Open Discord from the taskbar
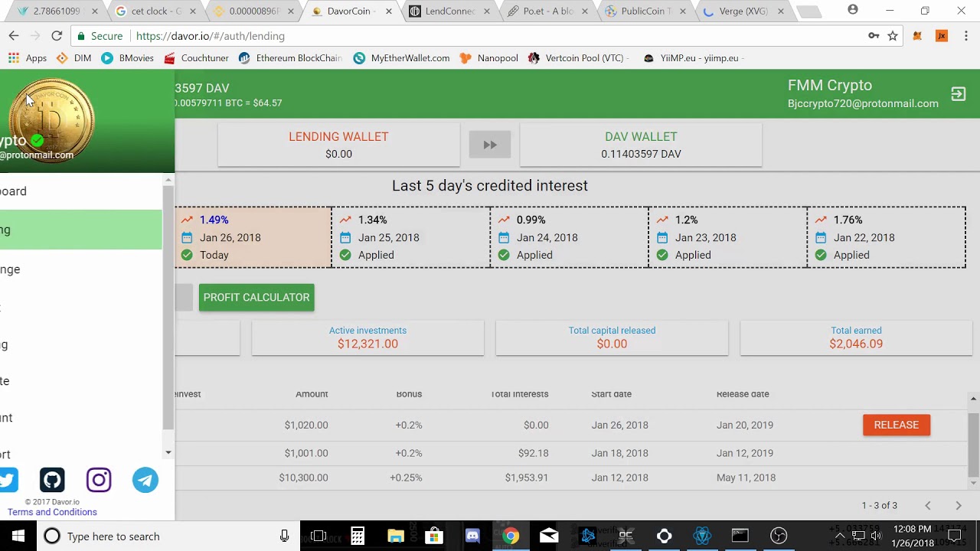The image size is (980, 551). [472, 536]
